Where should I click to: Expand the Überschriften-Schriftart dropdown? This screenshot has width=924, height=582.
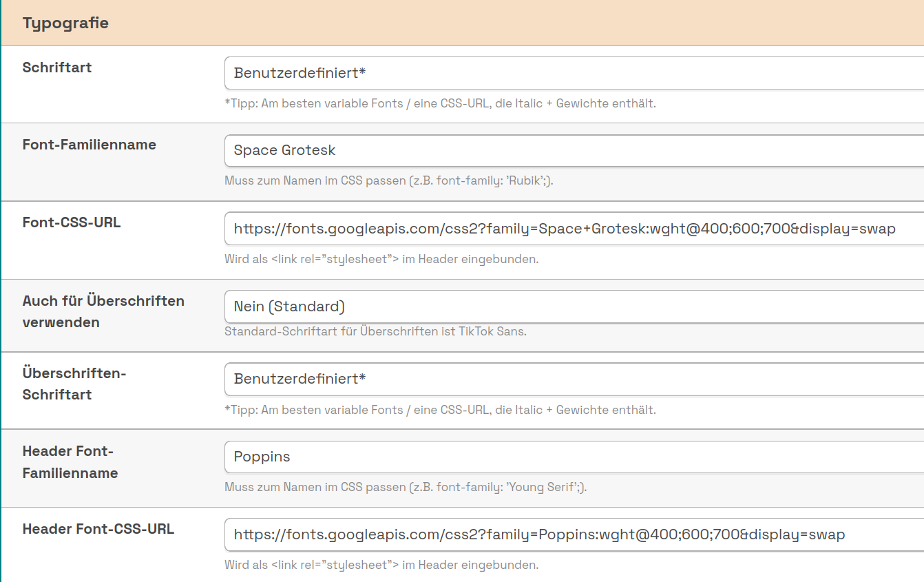click(573, 379)
